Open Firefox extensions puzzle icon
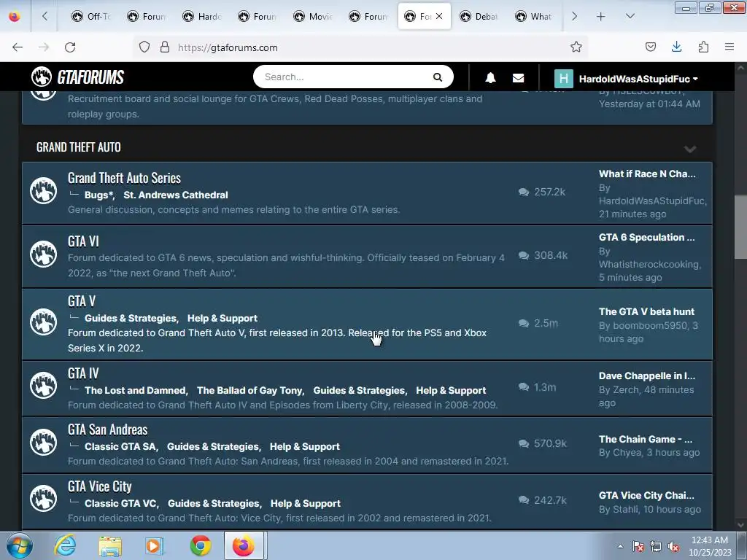Screen dimensions: 747x560 pos(703,47)
